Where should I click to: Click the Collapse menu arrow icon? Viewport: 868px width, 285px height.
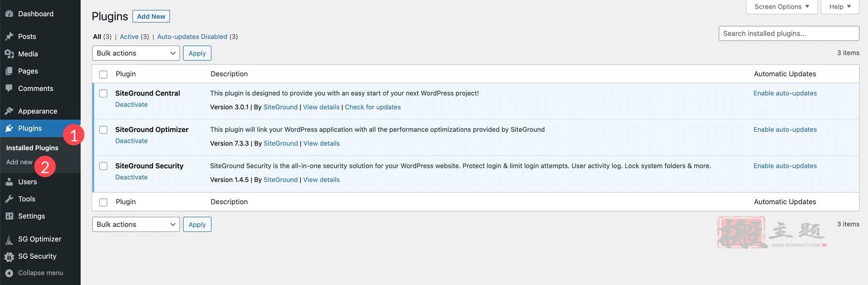(9, 273)
